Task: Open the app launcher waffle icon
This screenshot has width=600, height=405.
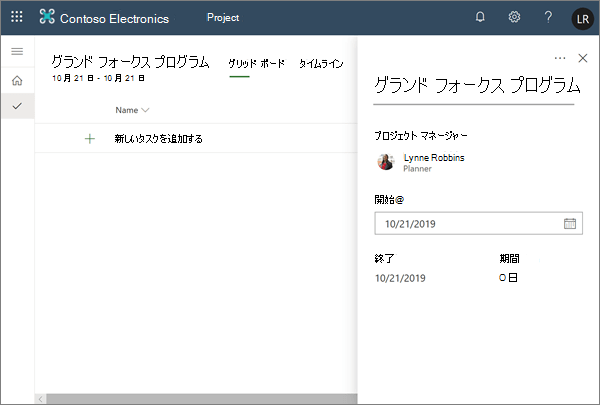Action: tap(16, 16)
